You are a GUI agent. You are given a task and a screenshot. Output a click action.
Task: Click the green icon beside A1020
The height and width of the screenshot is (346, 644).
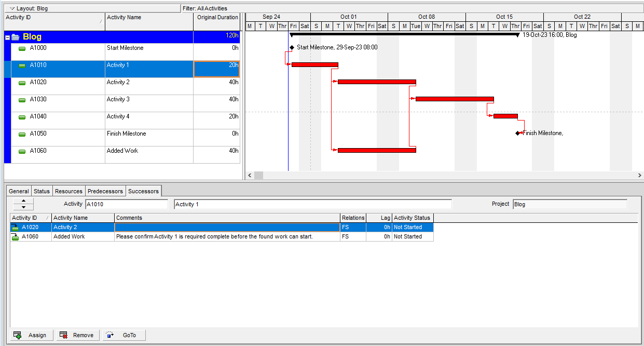pyautogui.click(x=22, y=83)
